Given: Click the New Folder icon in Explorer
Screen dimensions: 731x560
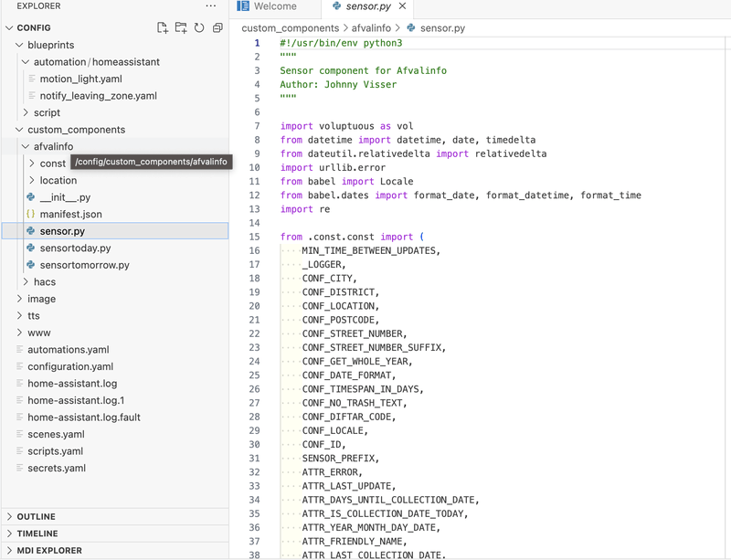Looking at the screenshot, I should 181,28.
